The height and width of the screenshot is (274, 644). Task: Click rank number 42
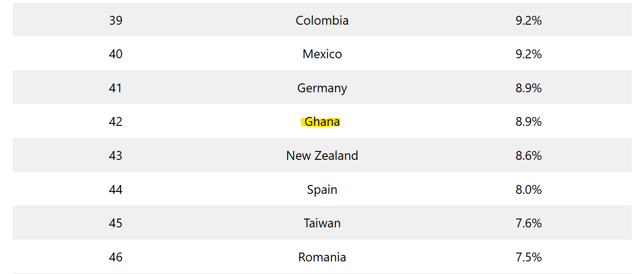116,122
